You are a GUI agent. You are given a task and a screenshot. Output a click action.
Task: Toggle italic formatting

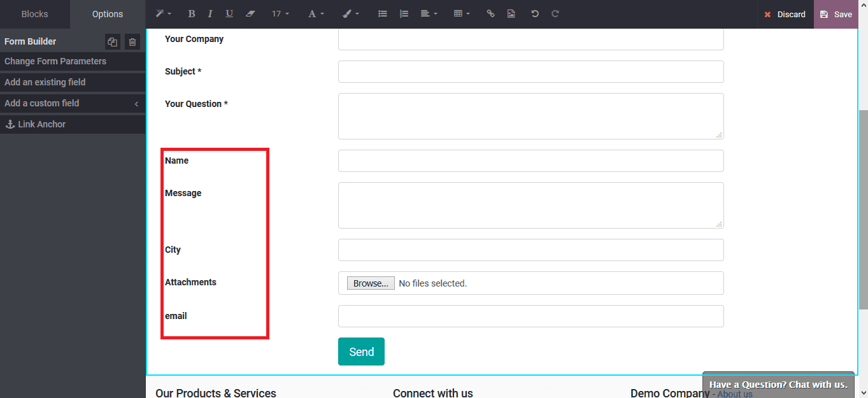point(210,14)
